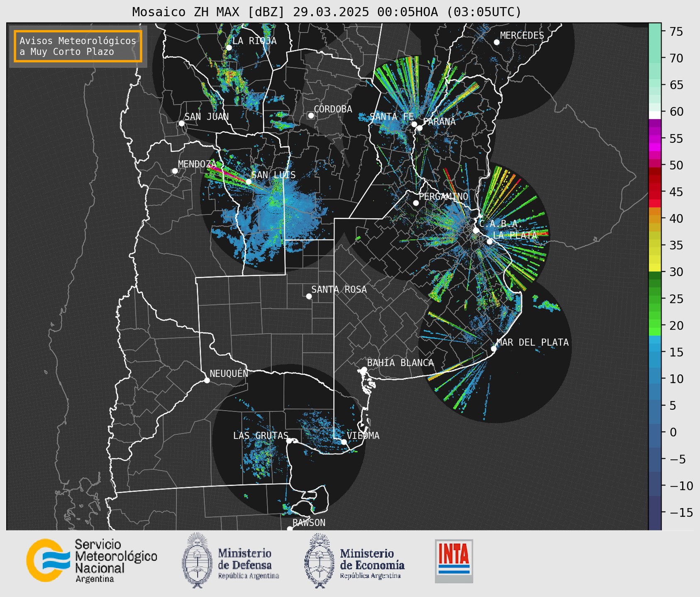Click the 60 dBZ white band on color scale

pyautogui.click(x=655, y=115)
